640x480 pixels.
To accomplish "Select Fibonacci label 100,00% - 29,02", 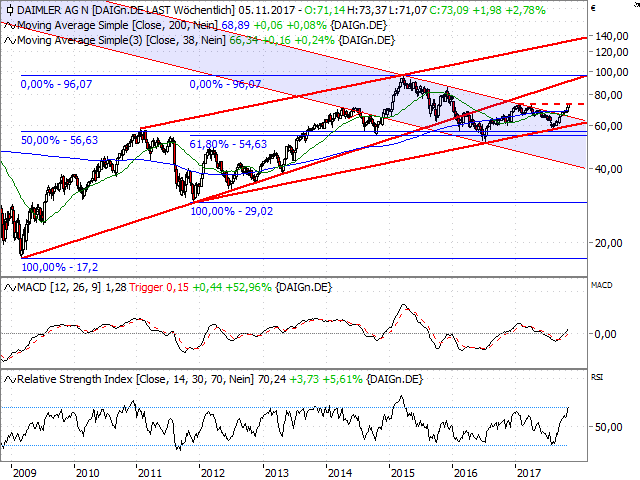I will tap(232, 211).
